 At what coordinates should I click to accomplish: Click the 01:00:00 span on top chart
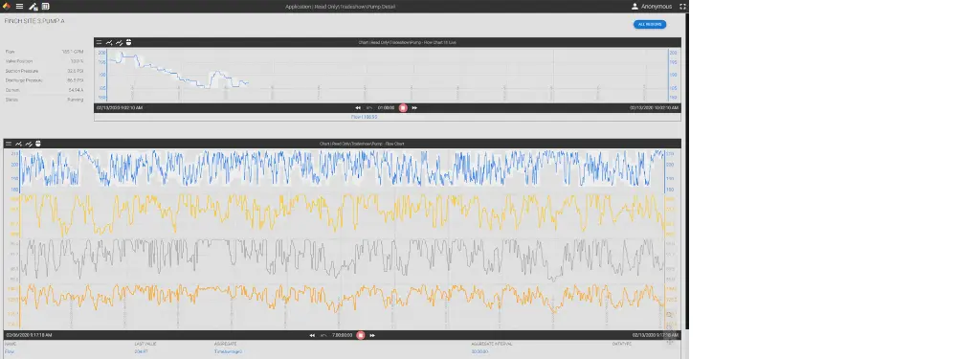[x=387, y=108]
